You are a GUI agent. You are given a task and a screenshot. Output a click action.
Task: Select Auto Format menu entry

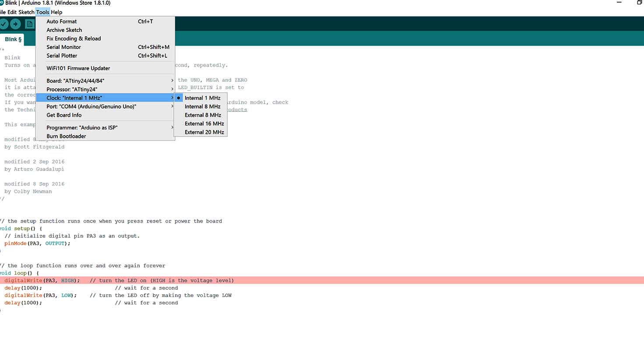tap(105, 21)
